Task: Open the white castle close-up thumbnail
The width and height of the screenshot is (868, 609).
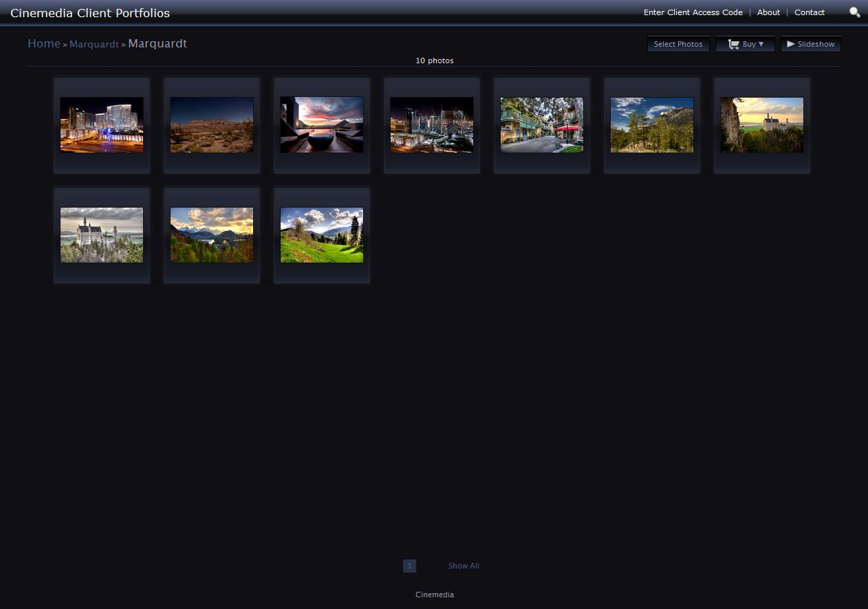Action: click(x=102, y=234)
